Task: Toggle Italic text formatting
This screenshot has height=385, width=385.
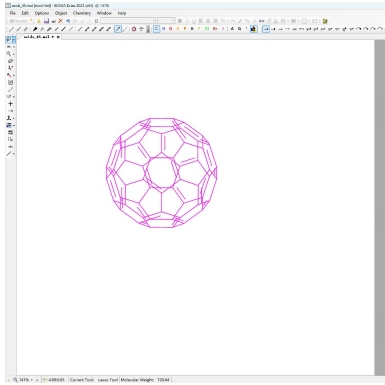Action: click(x=187, y=21)
